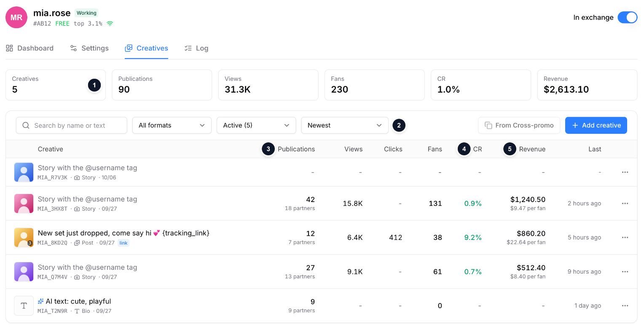Screen dimensions: 644x330
Task: Click the '2 hours ago' timestamp
Action: pyautogui.click(x=584, y=203)
